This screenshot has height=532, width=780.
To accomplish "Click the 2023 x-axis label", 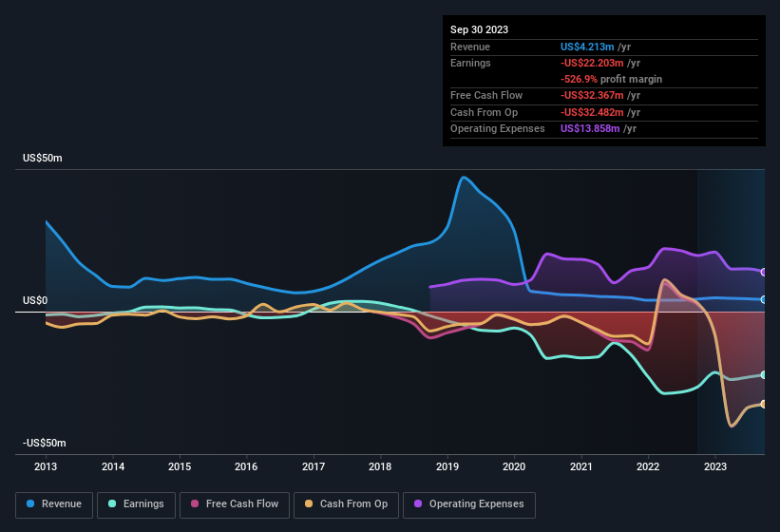I will coord(714,466).
